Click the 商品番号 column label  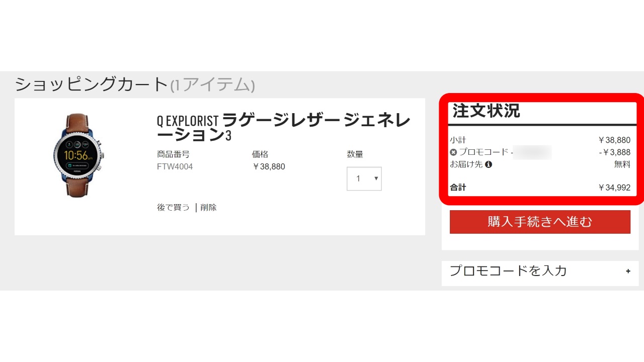[x=173, y=154]
